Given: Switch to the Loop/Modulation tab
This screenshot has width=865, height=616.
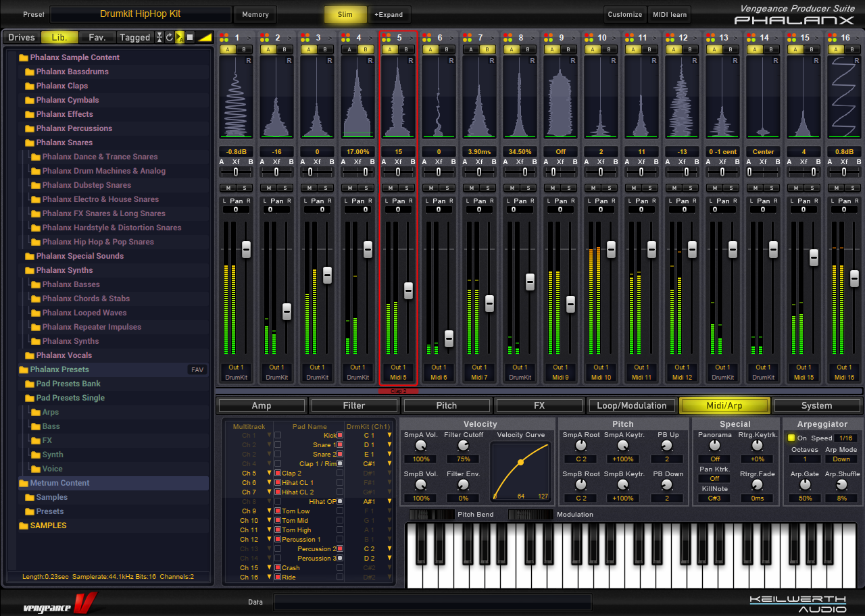Looking at the screenshot, I should point(632,405).
